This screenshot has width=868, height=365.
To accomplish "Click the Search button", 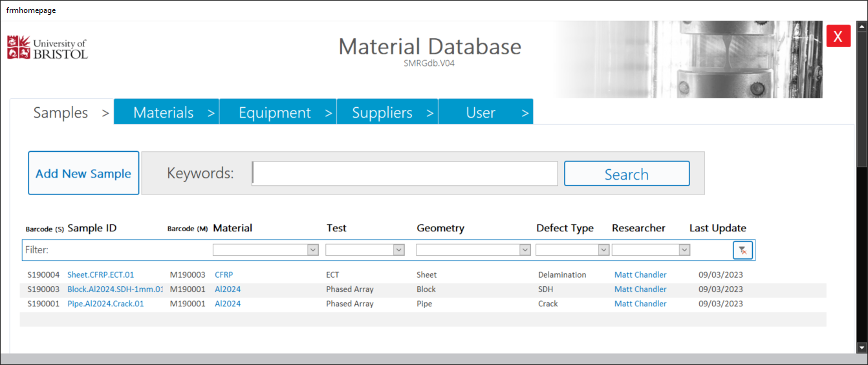I will click(627, 174).
